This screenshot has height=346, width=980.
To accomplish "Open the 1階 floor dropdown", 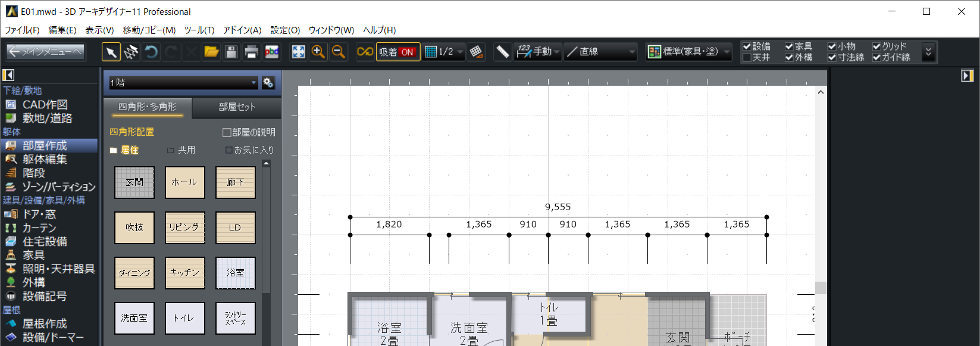I will (x=183, y=83).
